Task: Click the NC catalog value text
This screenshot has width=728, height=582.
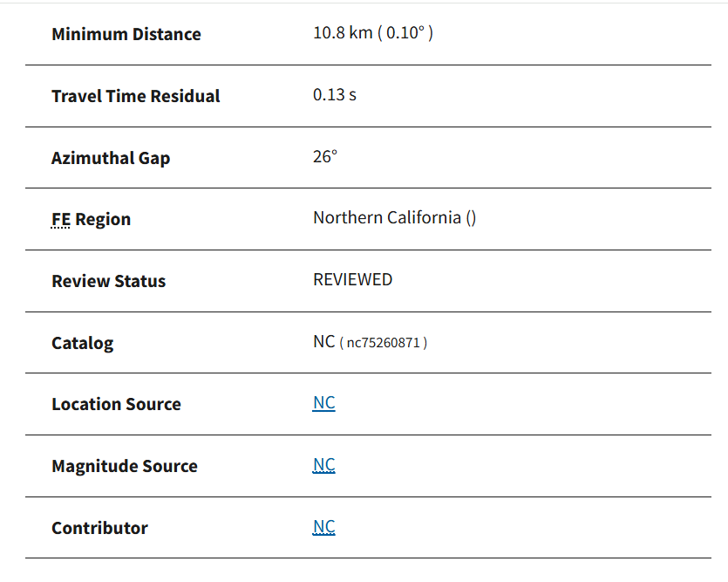Action: tap(323, 342)
